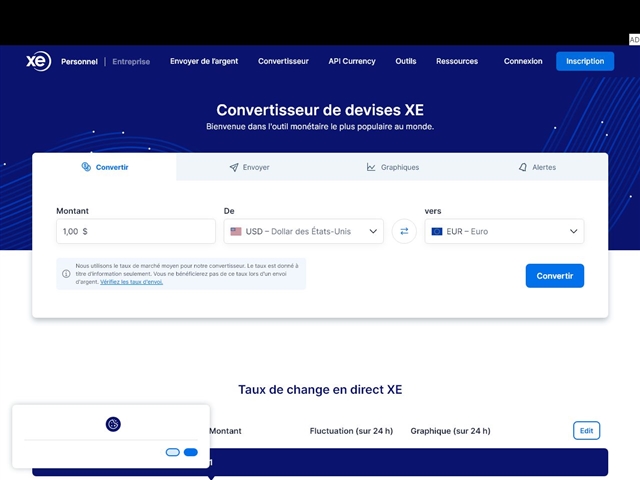Screen dimensions: 640x480
Task: Click the outlined cookie popup button
Action: (173, 452)
